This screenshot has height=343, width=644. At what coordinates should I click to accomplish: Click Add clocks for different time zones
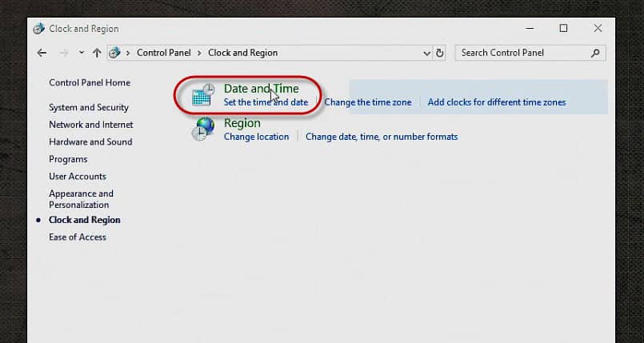[497, 102]
